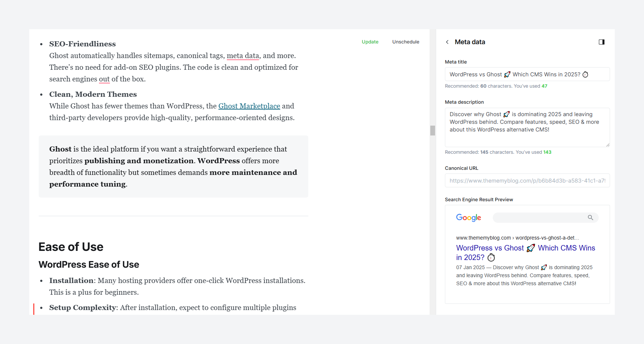The height and width of the screenshot is (344, 644).
Task: Click the Google logo in the result preview
Action: [469, 217]
